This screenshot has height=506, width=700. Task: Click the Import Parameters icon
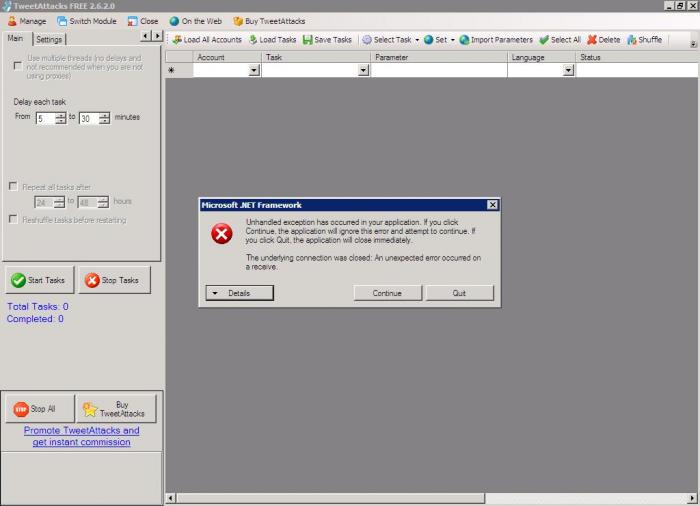click(x=464, y=40)
